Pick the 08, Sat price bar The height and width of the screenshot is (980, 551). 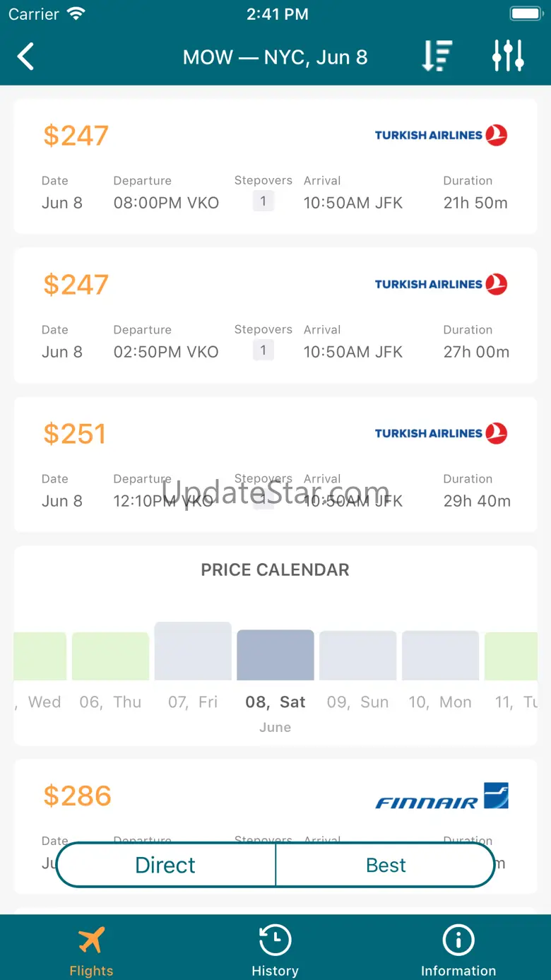point(275,655)
